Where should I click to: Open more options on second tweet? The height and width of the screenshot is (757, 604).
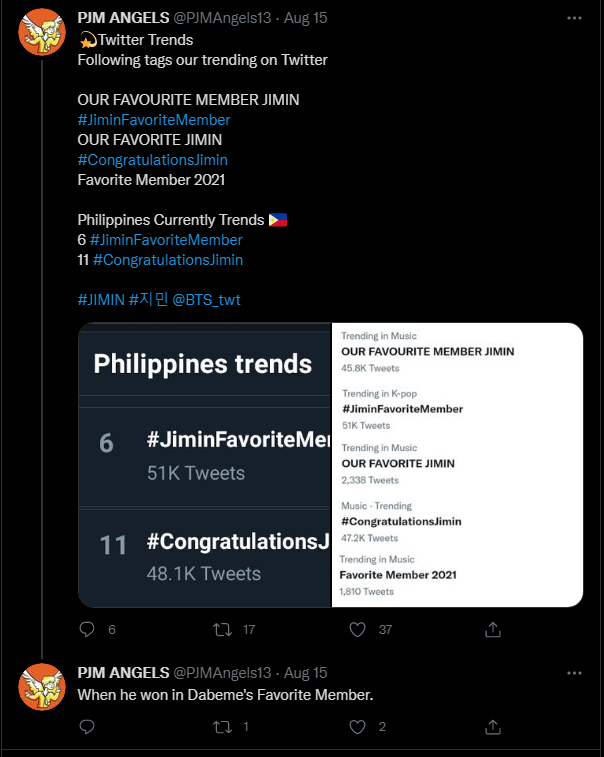574,673
